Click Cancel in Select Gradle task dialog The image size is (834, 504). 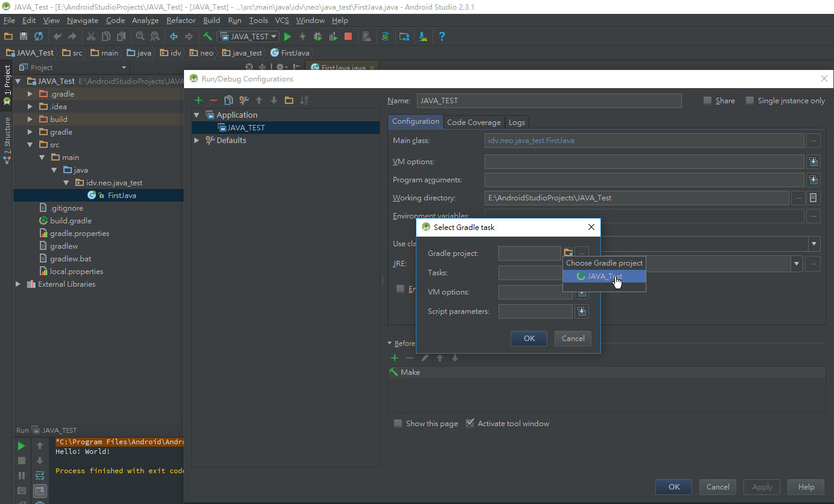[x=573, y=338]
